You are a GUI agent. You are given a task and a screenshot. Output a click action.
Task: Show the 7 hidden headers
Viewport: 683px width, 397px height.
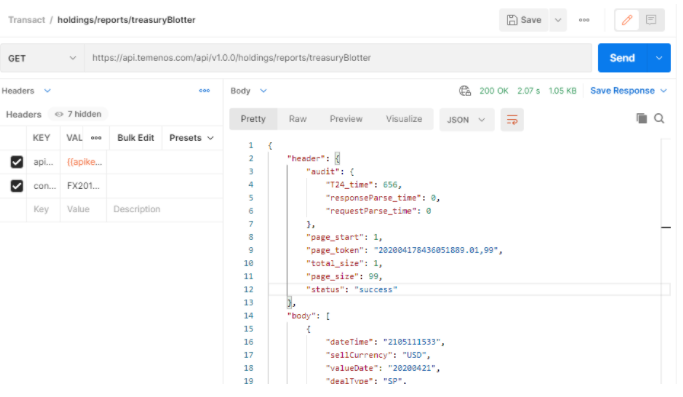pos(78,114)
